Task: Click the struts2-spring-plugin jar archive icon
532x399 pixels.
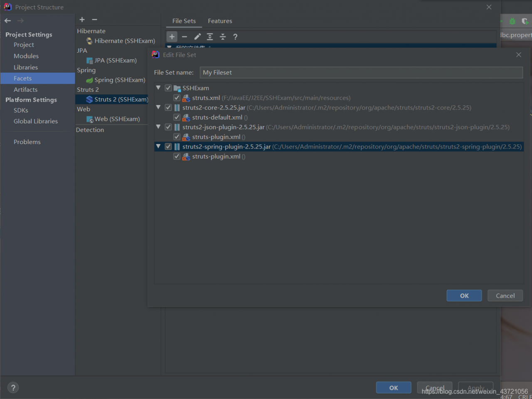Action: click(x=177, y=147)
